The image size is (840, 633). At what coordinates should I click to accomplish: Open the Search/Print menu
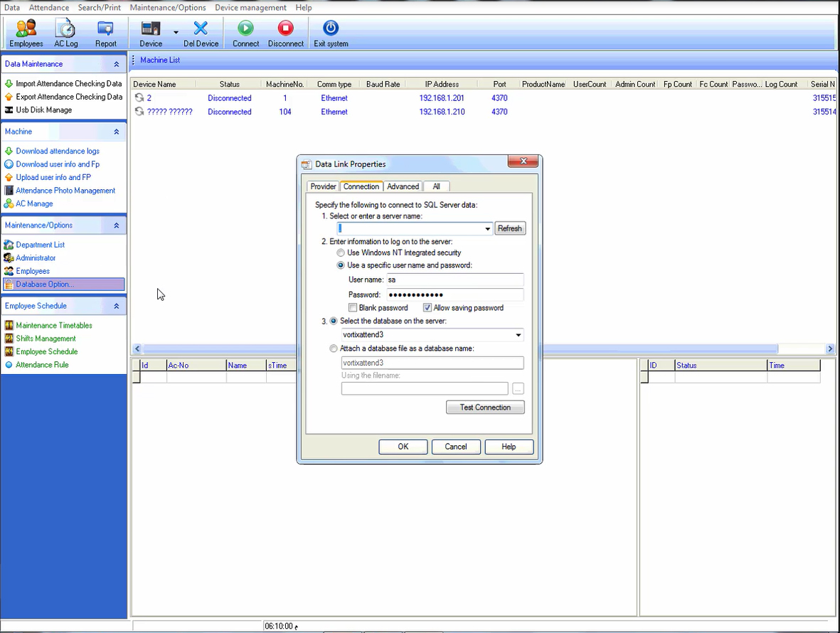click(x=99, y=8)
